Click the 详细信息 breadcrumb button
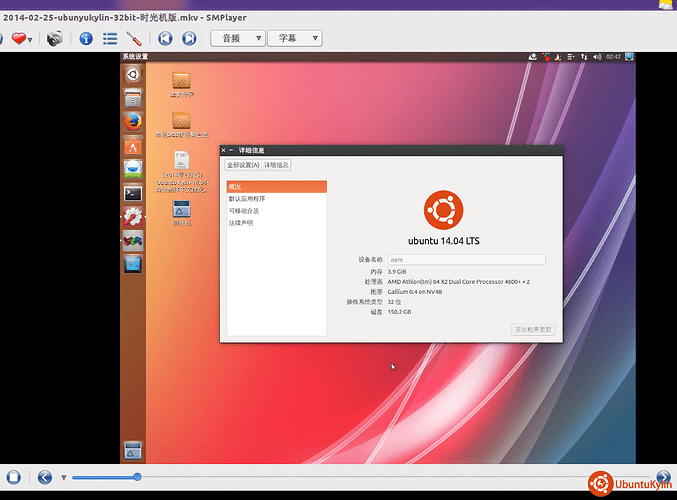This screenshot has height=500, width=677. [x=276, y=165]
